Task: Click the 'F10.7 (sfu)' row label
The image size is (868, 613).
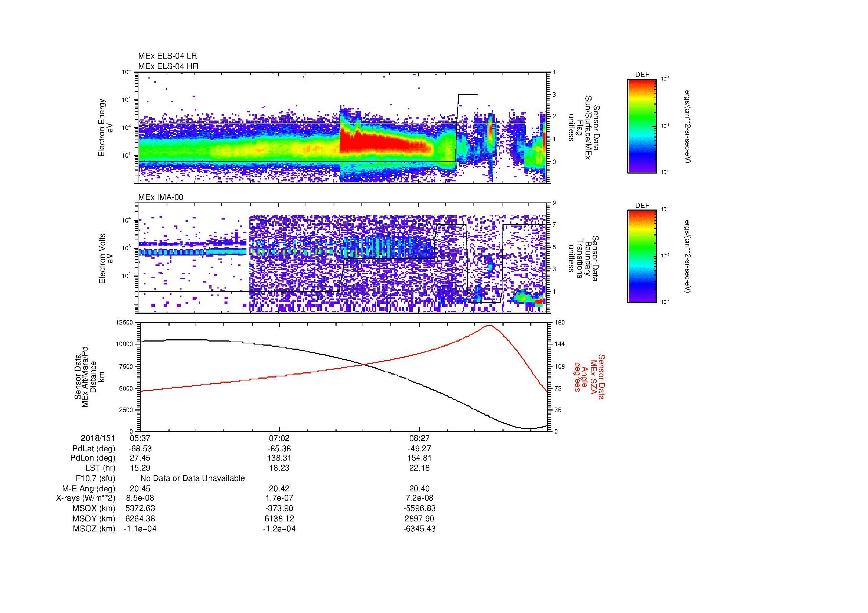Action: click(95, 478)
